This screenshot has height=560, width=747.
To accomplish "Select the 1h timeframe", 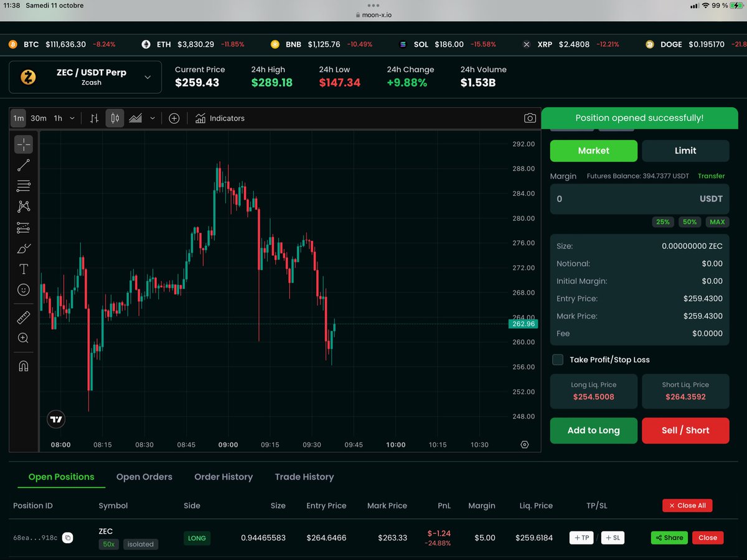I will 58,118.
